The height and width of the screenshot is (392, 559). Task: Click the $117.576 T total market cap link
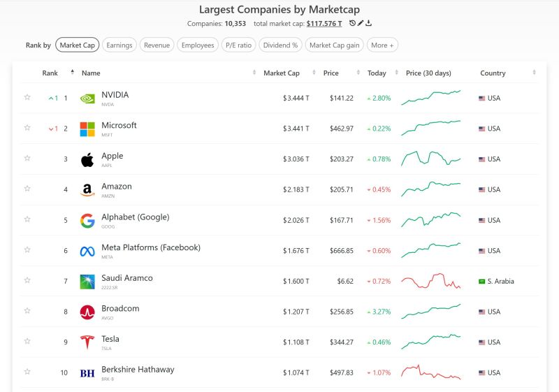click(x=324, y=23)
